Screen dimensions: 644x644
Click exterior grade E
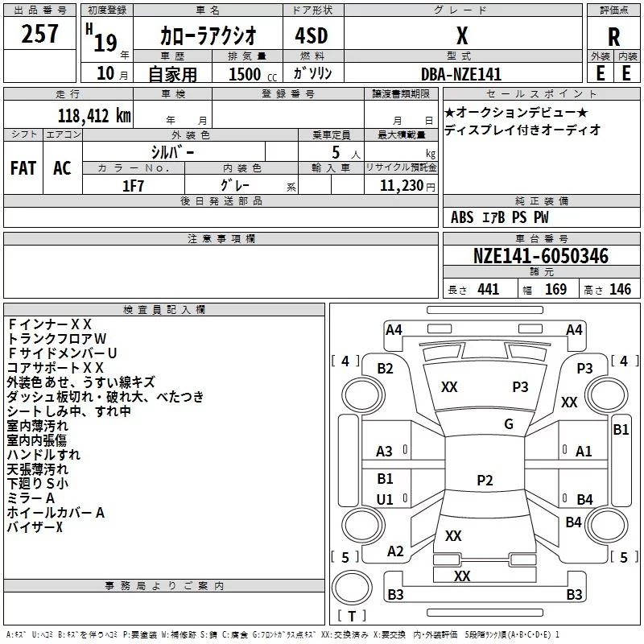[600, 73]
